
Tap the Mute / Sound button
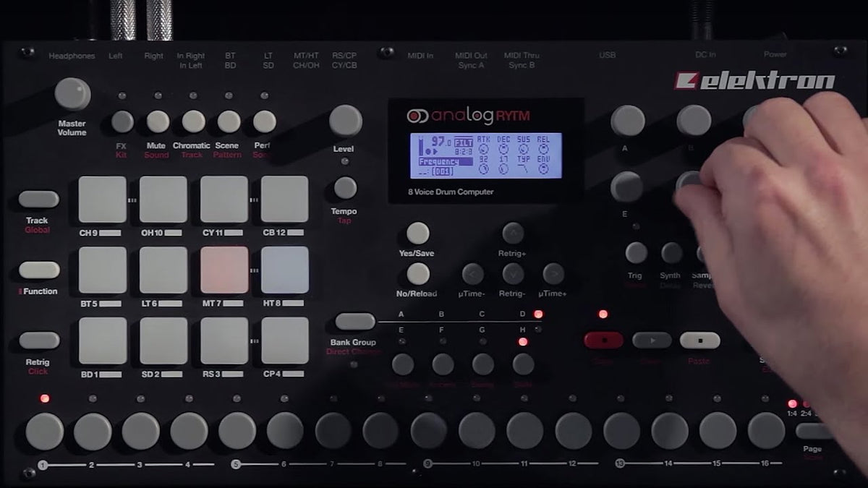coord(158,121)
